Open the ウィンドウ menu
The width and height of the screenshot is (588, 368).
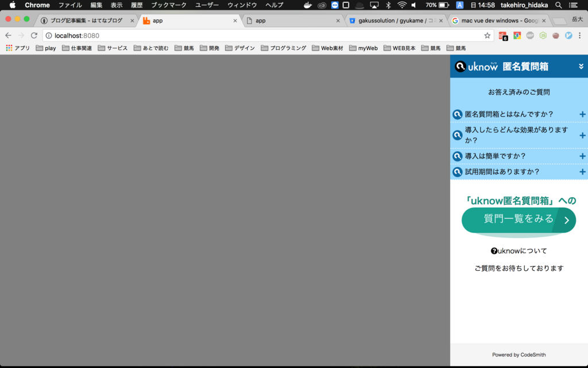242,5
